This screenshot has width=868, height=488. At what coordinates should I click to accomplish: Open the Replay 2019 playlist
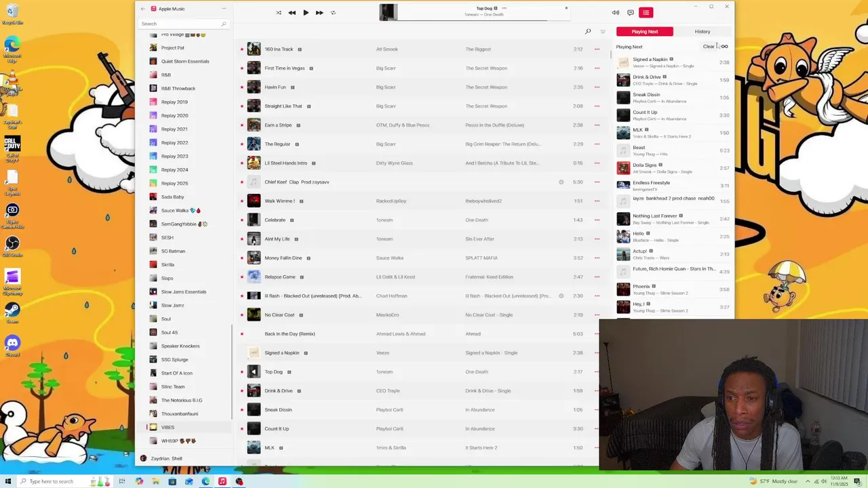tap(174, 102)
